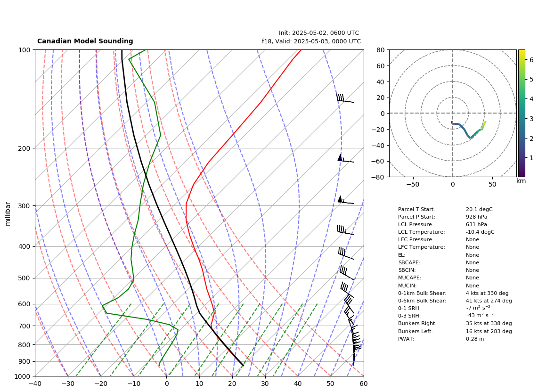The height and width of the screenshot is (392, 538).
Task: Click the −10 skew-T temperature axis tick
Action: click(133, 384)
